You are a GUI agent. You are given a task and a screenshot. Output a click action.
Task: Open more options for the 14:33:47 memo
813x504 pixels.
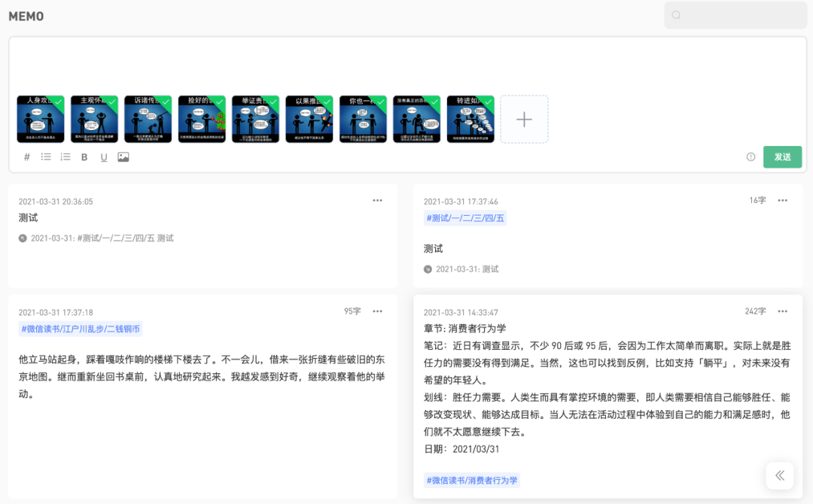pos(782,311)
